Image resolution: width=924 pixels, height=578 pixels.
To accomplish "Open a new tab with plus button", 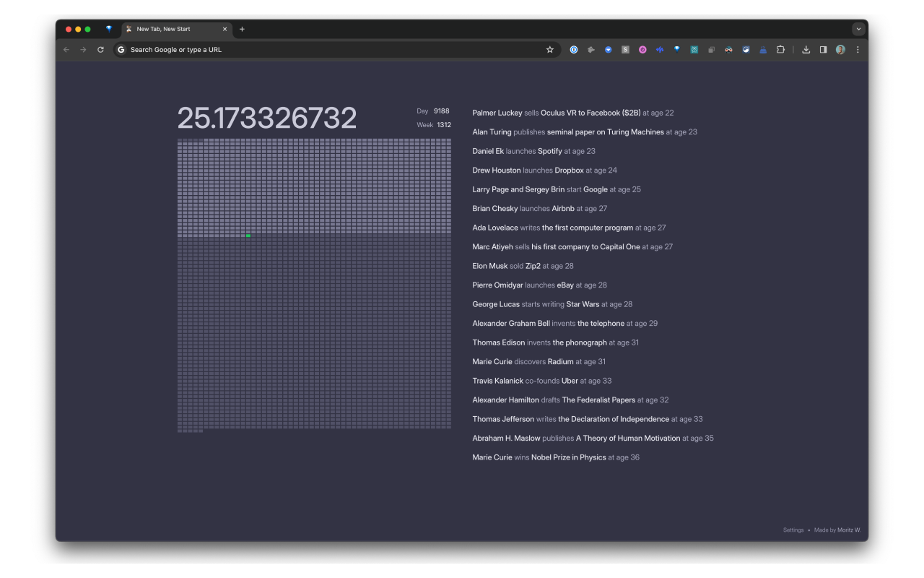I will 242,29.
